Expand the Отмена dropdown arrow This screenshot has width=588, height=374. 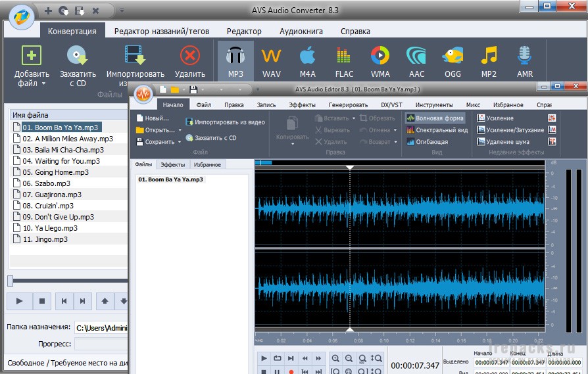pos(395,130)
